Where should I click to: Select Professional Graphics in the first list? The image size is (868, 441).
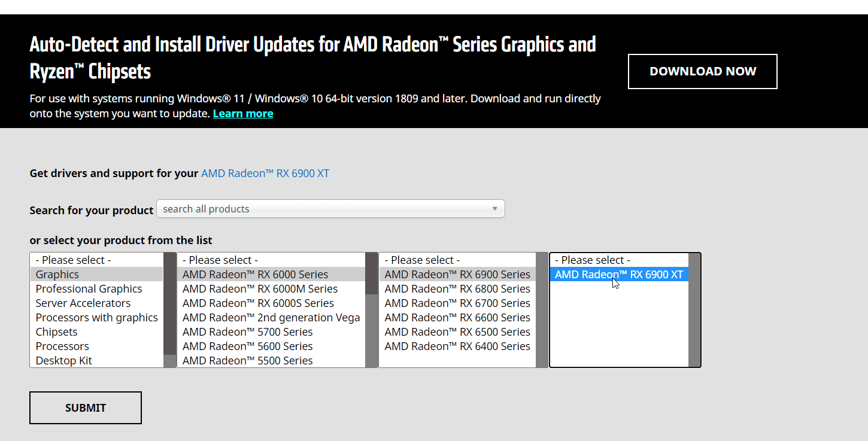(x=89, y=288)
